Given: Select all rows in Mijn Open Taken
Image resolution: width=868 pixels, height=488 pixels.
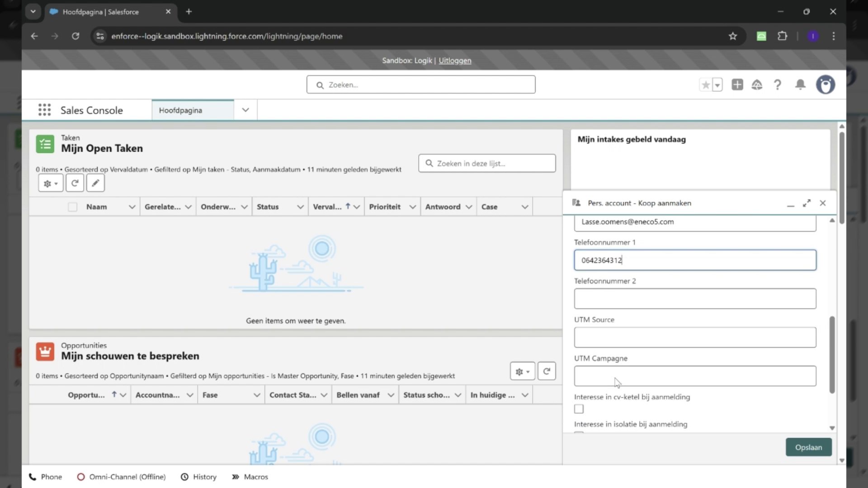Looking at the screenshot, I should pyautogui.click(x=72, y=206).
